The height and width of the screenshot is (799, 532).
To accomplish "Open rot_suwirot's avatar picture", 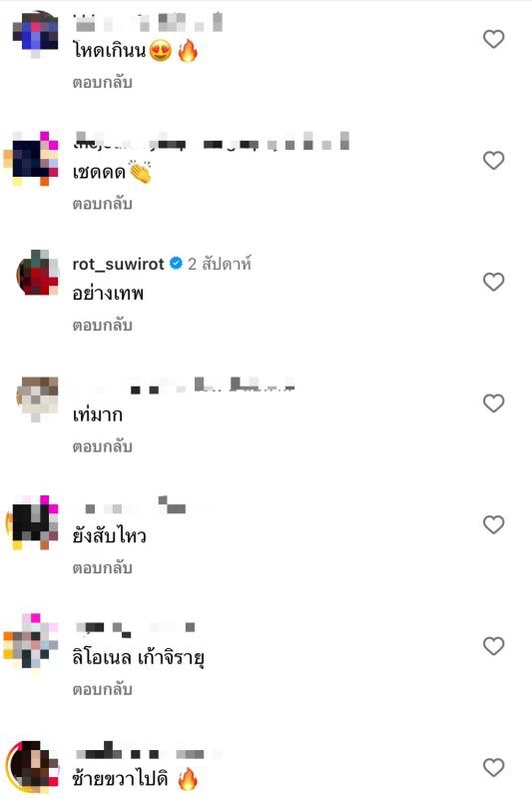I will [x=37, y=273].
